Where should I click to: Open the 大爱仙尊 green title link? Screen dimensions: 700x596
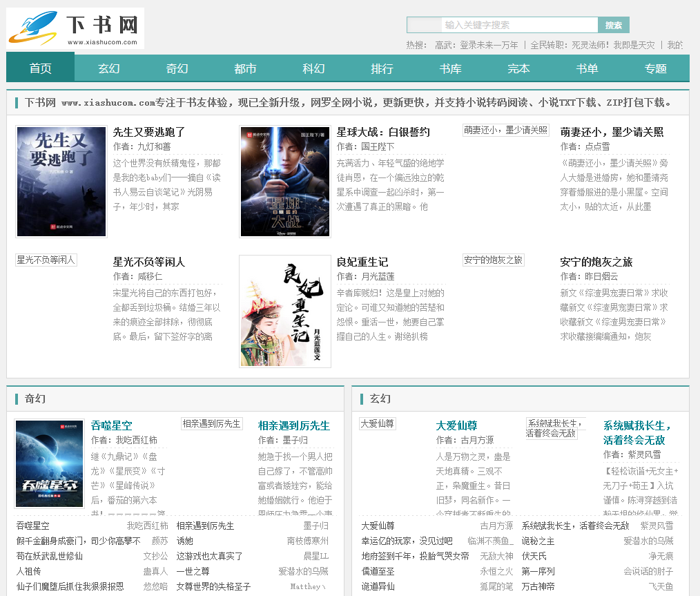[x=456, y=425]
